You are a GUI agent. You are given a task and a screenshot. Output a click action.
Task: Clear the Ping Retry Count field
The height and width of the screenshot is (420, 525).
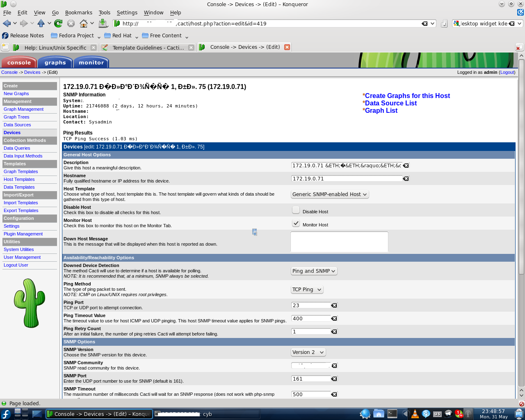point(334,331)
